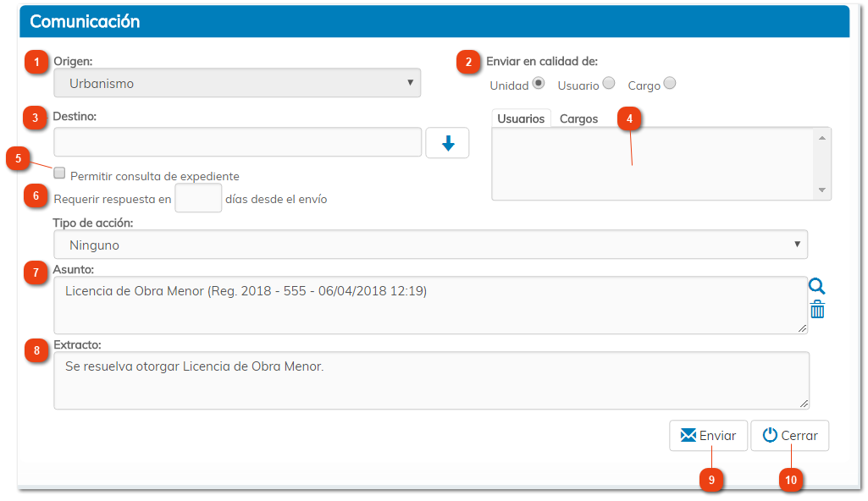This screenshot has width=868, height=501.
Task: Click the envelope icon on the Enviar button
Action: coord(689,435)
